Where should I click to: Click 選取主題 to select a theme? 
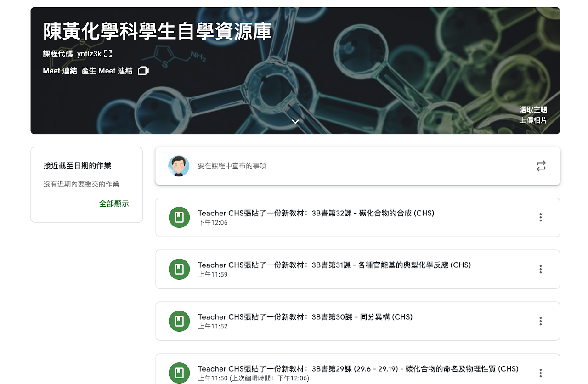point(533,110)
